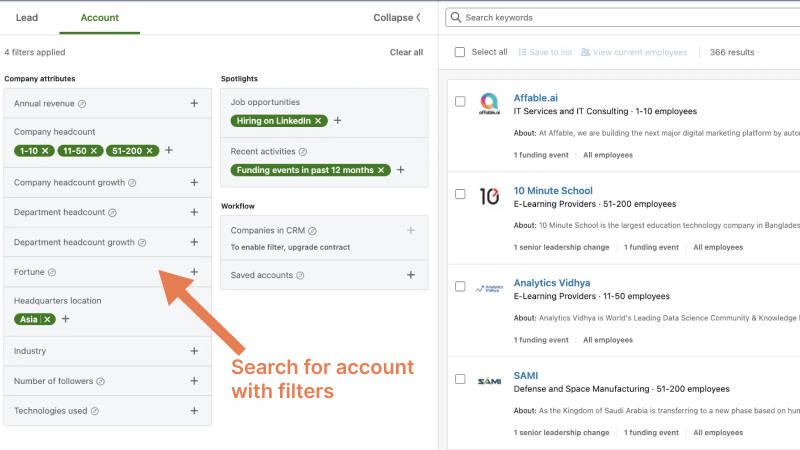Open Department headcount growth info icon
The height and width of the screenshot is (450, 800).
(142, 242)
